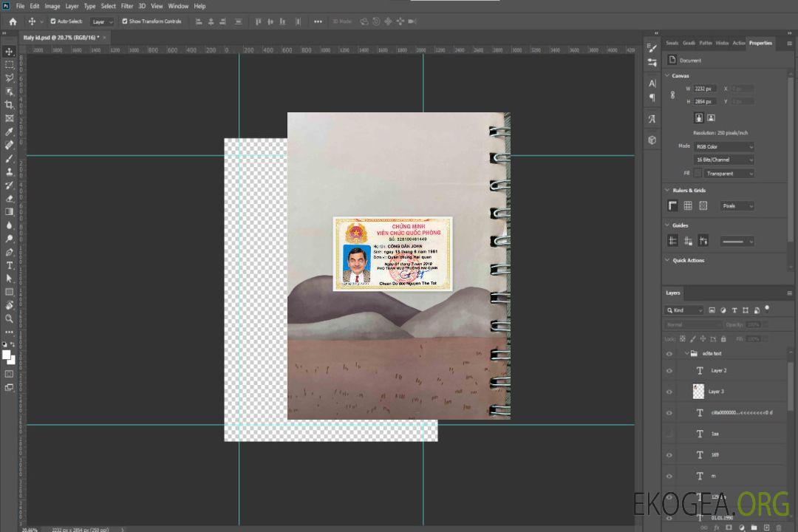
Task: Toggle the grid display button
Action: pyautogui.click(x=688, y=206)
